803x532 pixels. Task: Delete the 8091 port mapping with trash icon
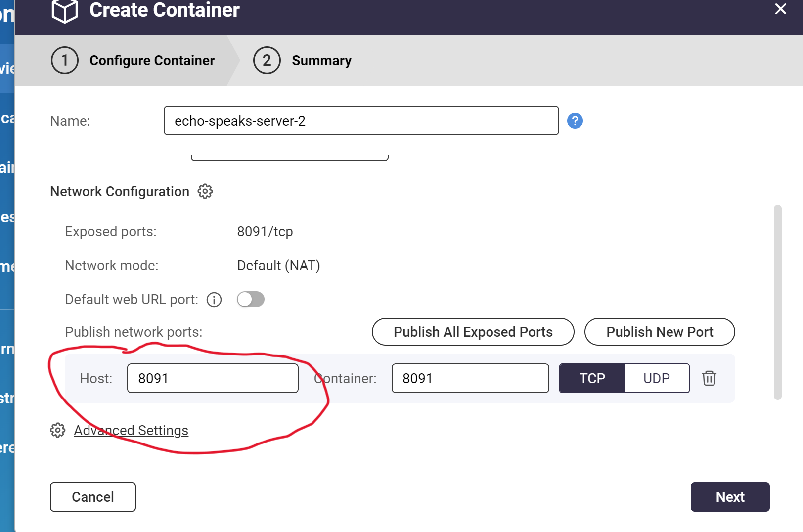709,378
